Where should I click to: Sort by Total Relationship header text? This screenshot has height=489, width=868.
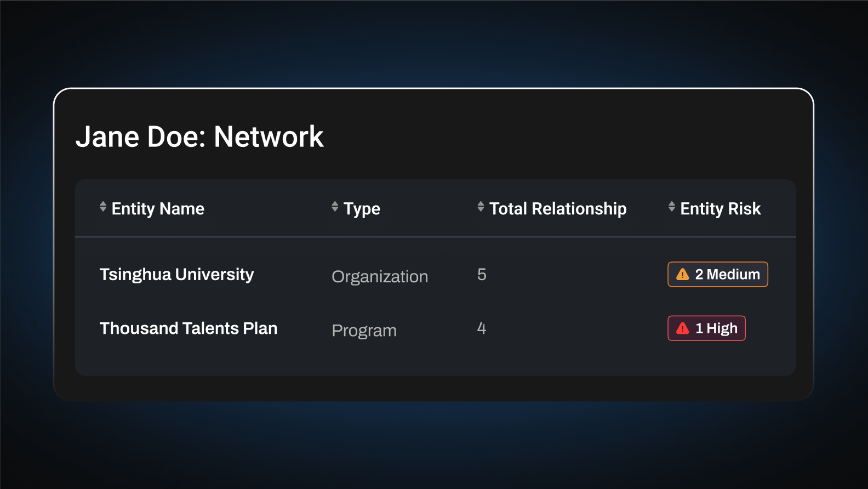click(x=558, y=209)
